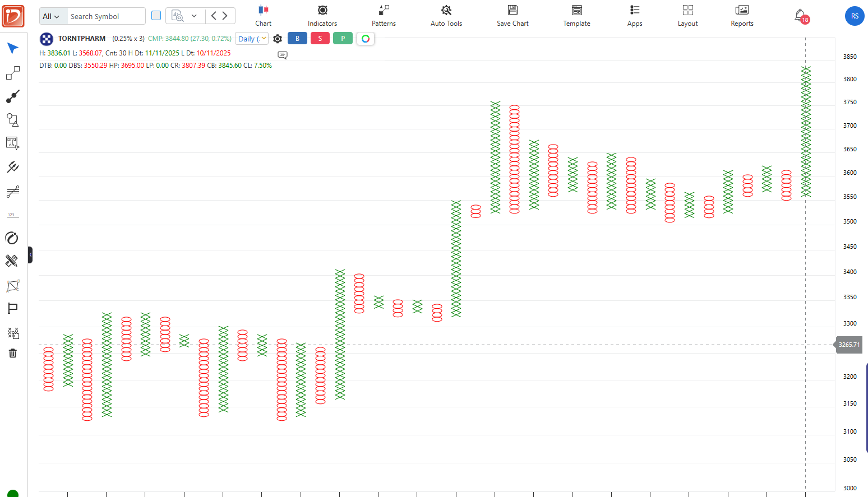The height and width of the screenshot is (497, 868).
Task: Click the red S sell button
Action: click(x=320, y=39)
